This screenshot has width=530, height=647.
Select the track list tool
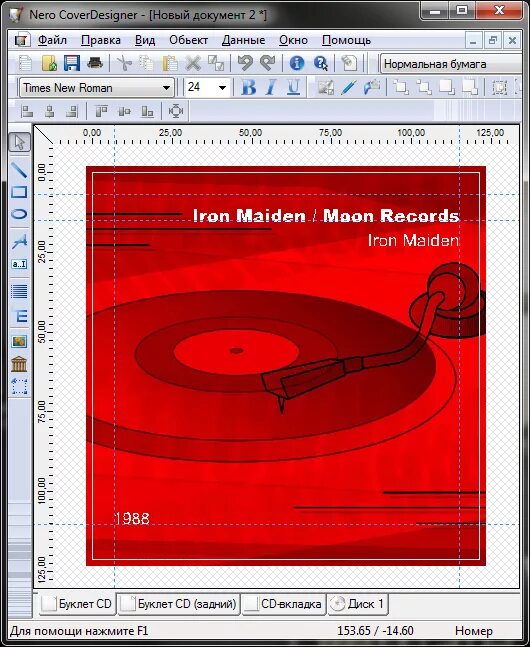(x=19, y=292)
